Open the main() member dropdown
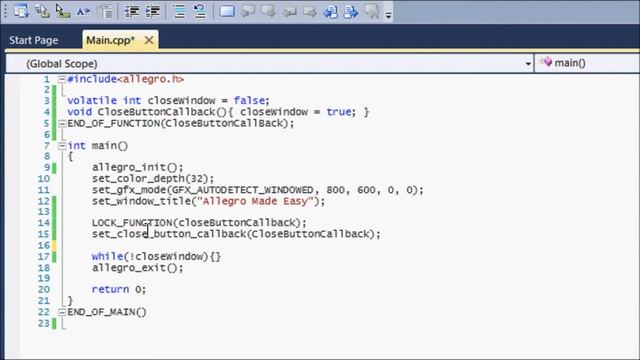This screenshot has height=360, width=640. (x=587, y=63)
